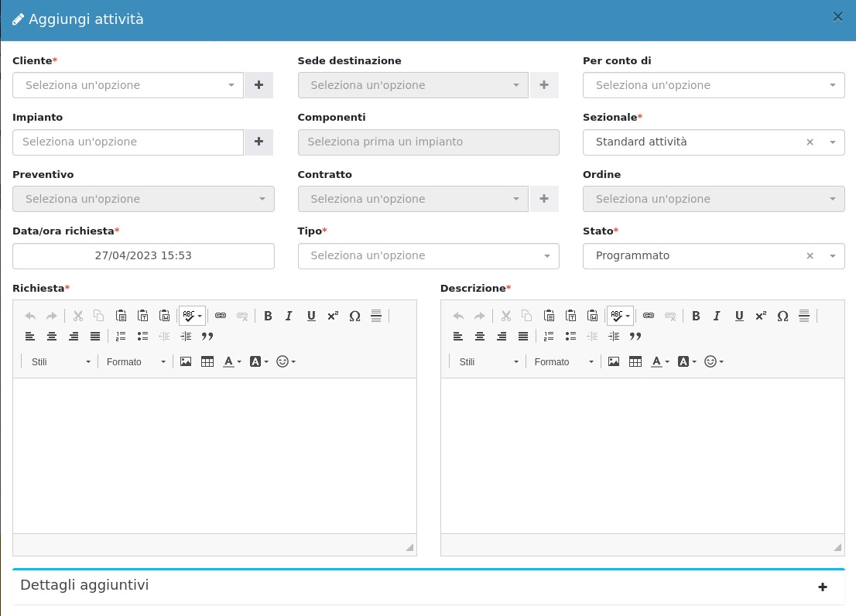Expand the Dettagli aggiuntivi section

click(x=822, y=587)
